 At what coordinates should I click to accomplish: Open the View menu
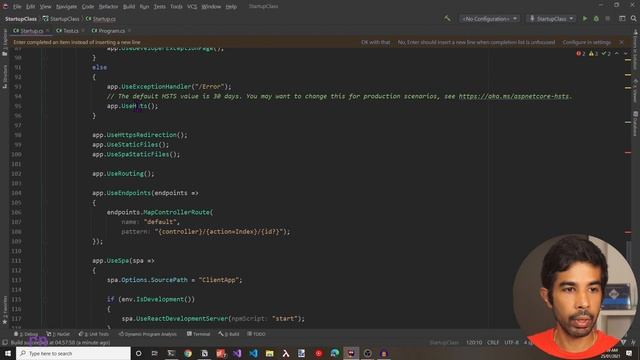coord(45,7)
